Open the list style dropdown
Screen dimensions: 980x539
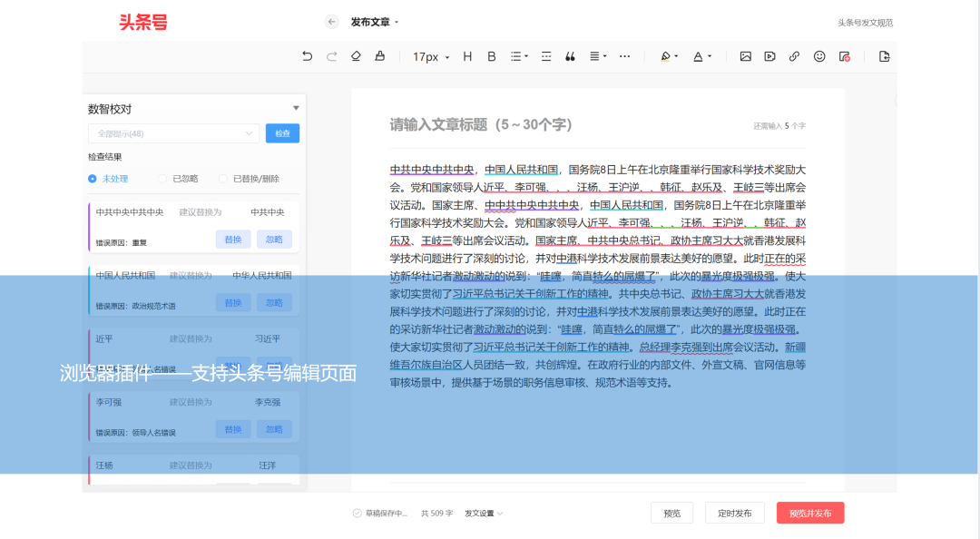pos(519,56)
